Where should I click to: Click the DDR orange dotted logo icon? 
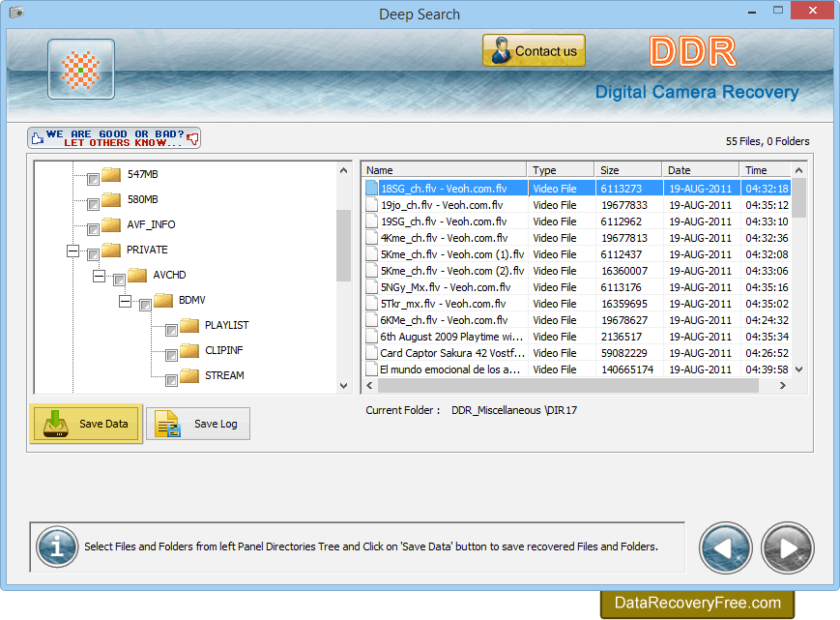click(81, 69)
